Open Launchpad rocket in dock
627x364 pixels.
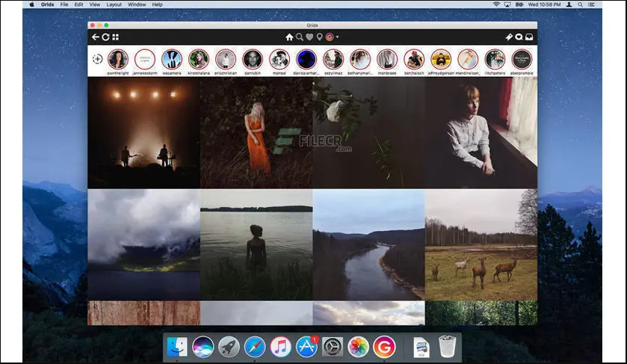click(x=229, y=346)
